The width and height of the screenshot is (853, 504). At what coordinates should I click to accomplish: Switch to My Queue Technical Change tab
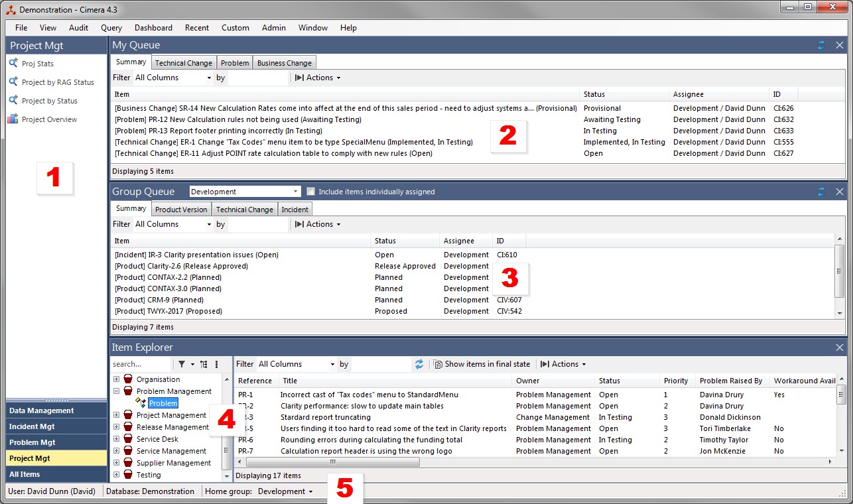tap(184, 63)
